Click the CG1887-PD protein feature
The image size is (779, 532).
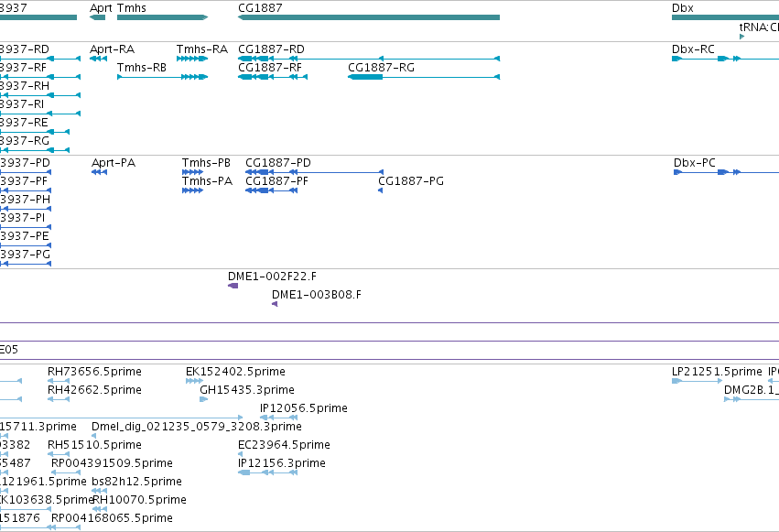315,172
